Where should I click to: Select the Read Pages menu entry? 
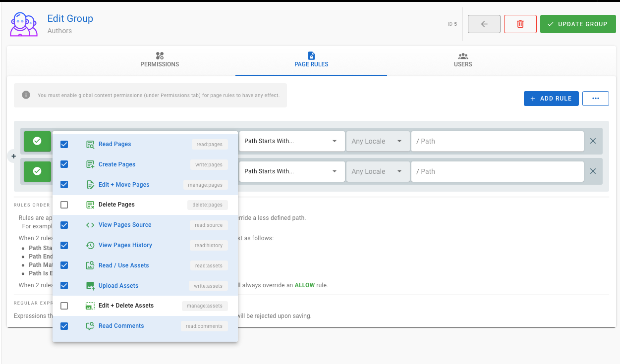[145, 144]
